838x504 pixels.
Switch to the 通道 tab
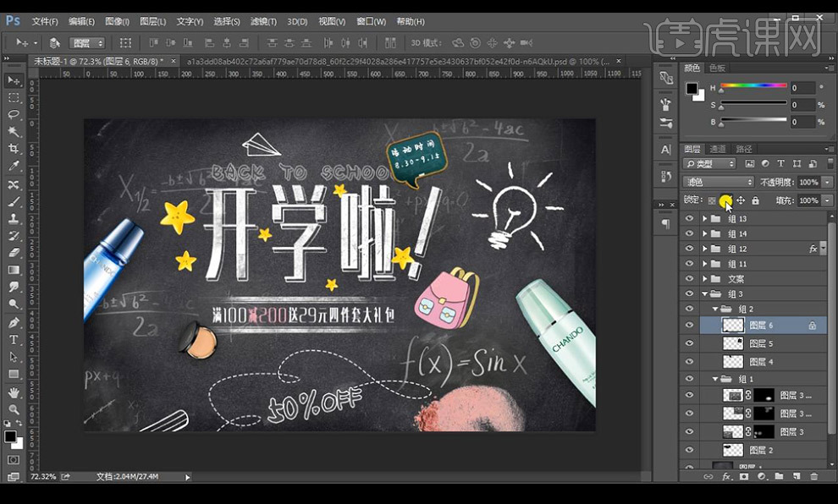[x=717, y=149]
